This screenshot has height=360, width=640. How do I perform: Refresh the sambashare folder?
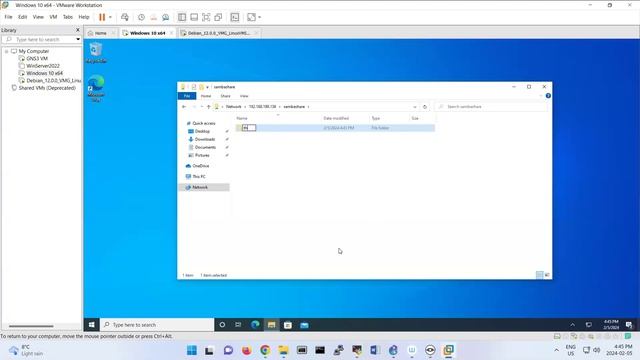425,107
